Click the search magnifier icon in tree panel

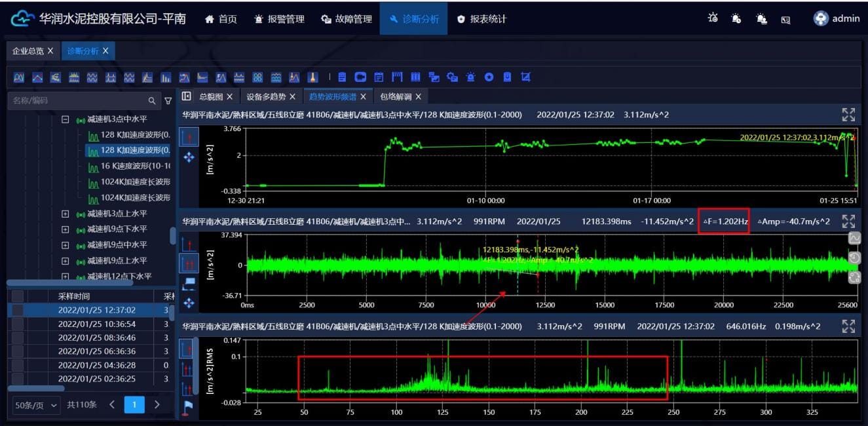click(x=152, y=101)
